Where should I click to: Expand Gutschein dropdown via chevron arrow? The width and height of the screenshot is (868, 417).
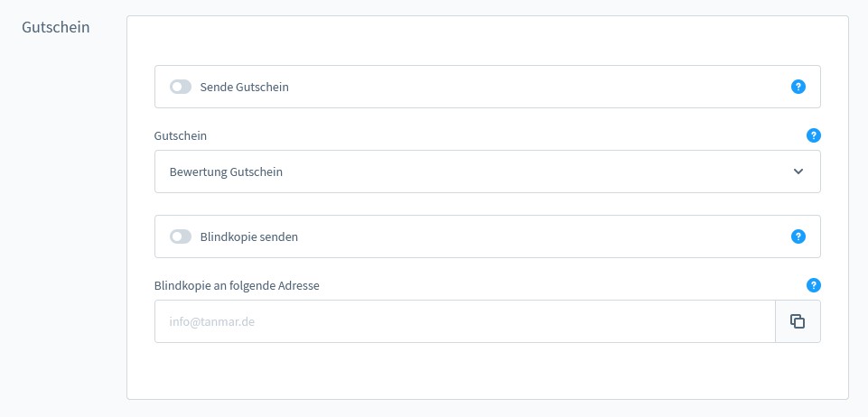(798, 171)
